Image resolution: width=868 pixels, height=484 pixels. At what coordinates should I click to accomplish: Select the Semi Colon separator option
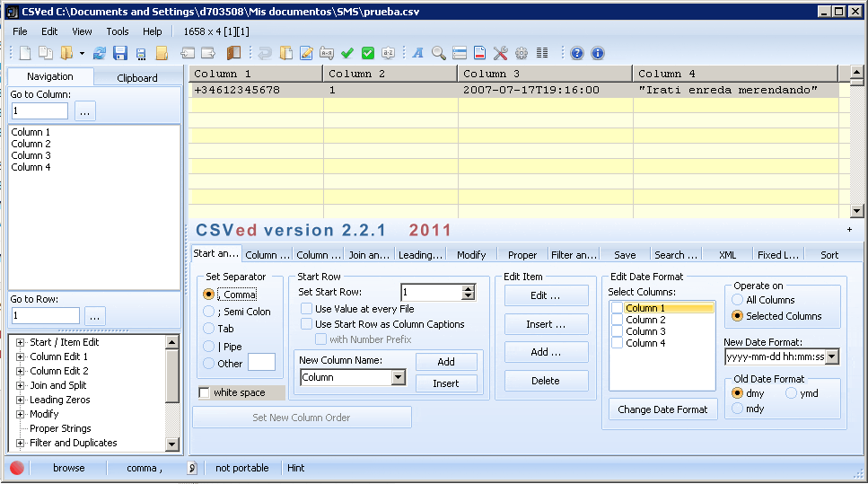[208, 312]
